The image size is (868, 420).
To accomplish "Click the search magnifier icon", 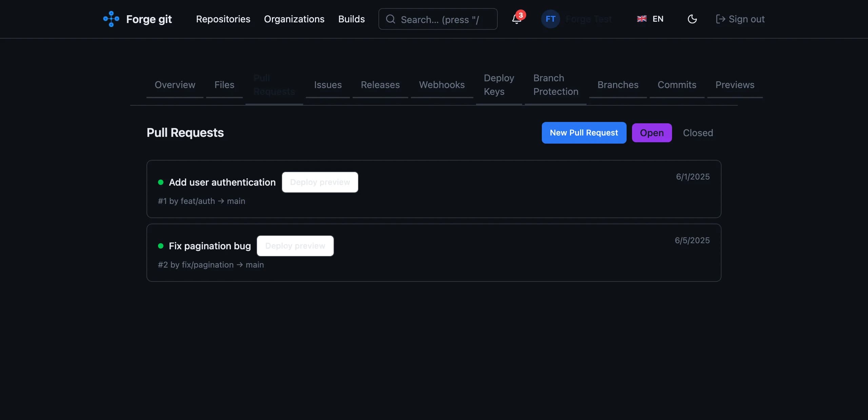I will pos(391,19).
